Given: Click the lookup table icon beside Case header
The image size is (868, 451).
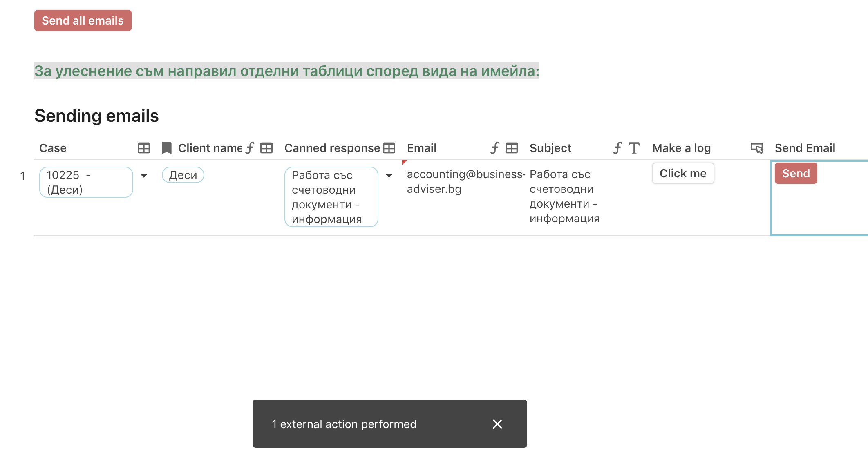Looking at the screenshot, I should (144, 148).
